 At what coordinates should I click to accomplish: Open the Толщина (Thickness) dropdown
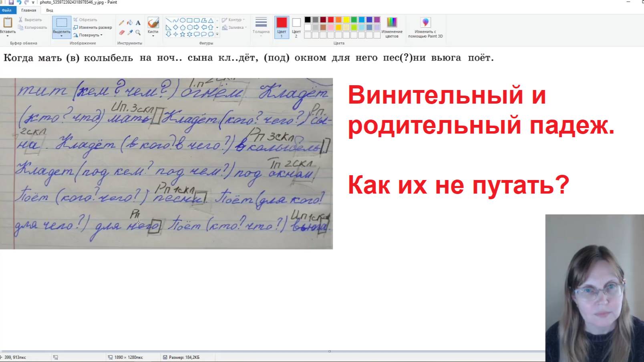[x=261, y=28]
